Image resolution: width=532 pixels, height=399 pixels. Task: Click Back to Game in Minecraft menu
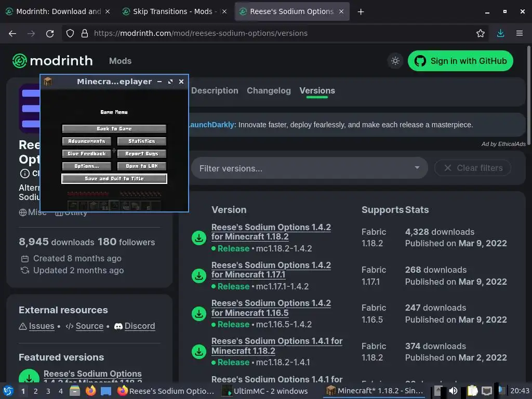click(114, 129)
